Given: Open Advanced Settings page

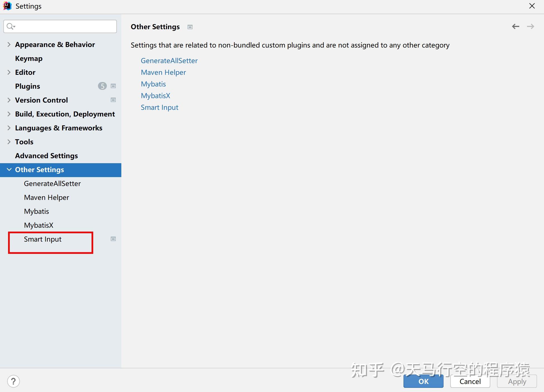Looking at the screenshot, I should point(46,156).
